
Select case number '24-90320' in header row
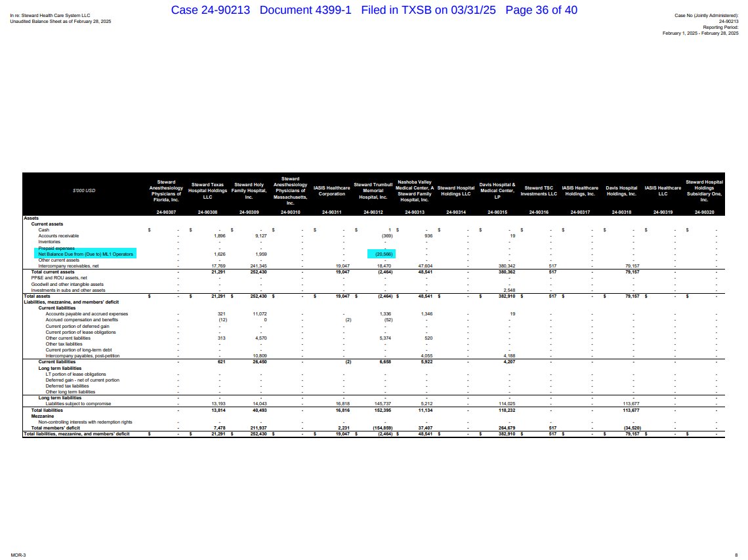(705, 212)
